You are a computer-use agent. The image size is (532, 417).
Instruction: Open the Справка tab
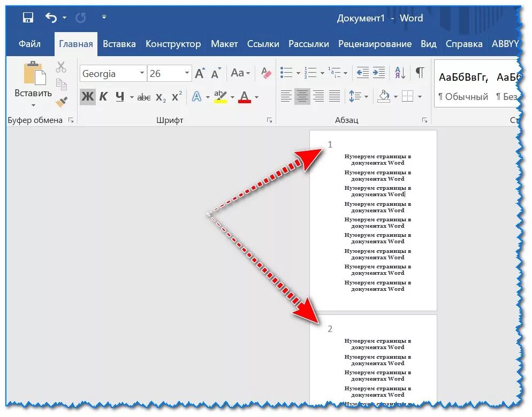click(x=464, y=44)
